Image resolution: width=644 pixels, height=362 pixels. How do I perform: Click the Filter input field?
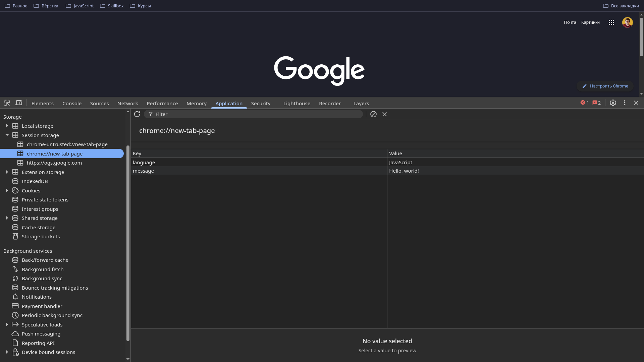(x=255, y=114)
